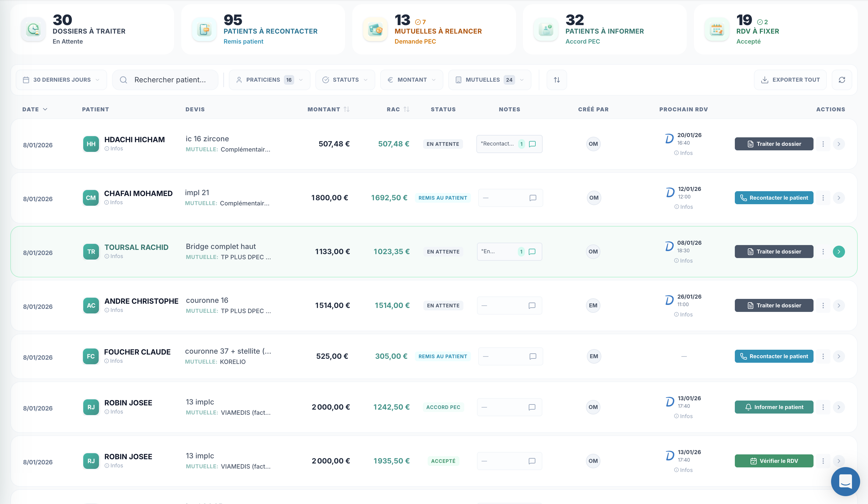Click the Patients à informer card icon

[x=546, y=30]
